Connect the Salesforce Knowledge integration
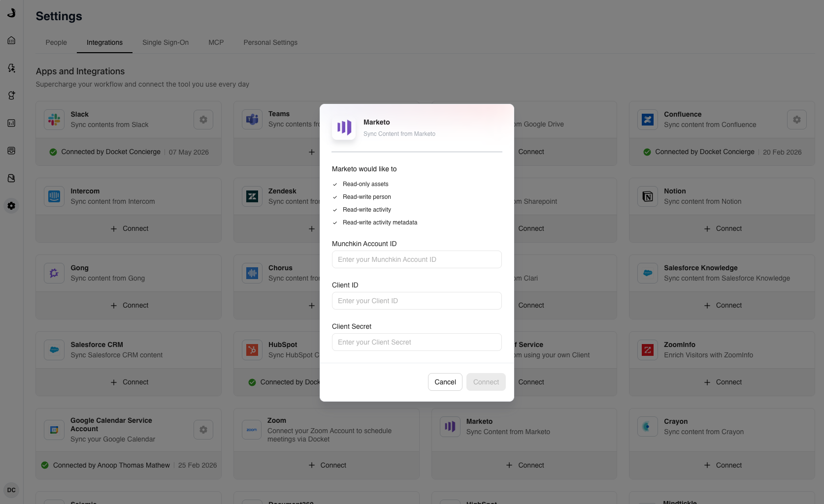The height and width of the screenshot is (504, 824). pyautogui.click(x=723, y=306)
